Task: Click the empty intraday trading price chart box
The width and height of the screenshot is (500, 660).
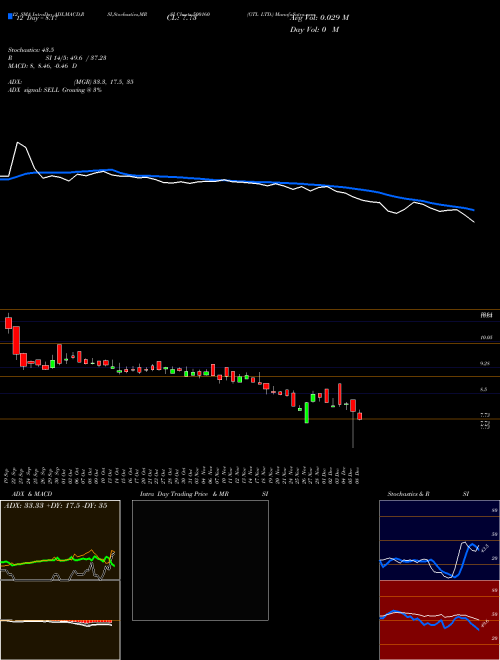Action: click(x=200, y=560)
